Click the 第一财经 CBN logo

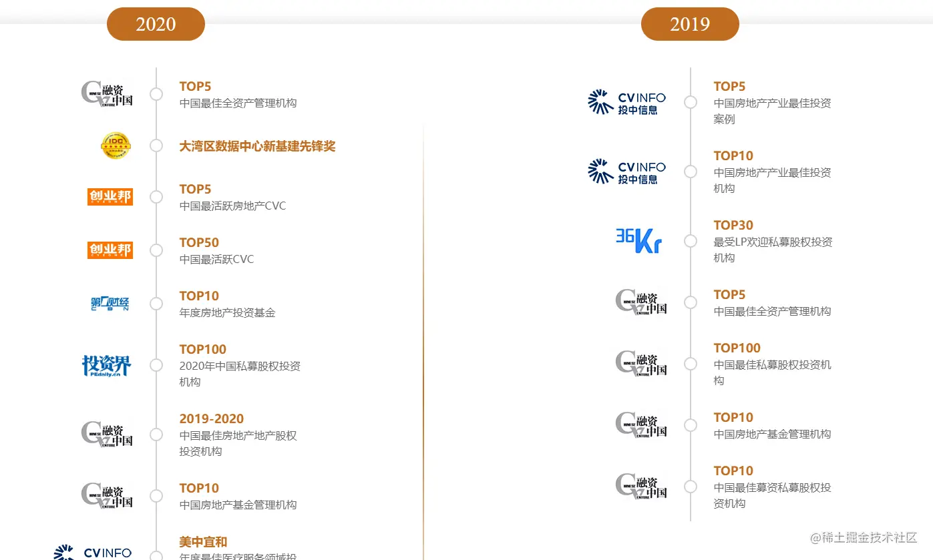(110, 304)
